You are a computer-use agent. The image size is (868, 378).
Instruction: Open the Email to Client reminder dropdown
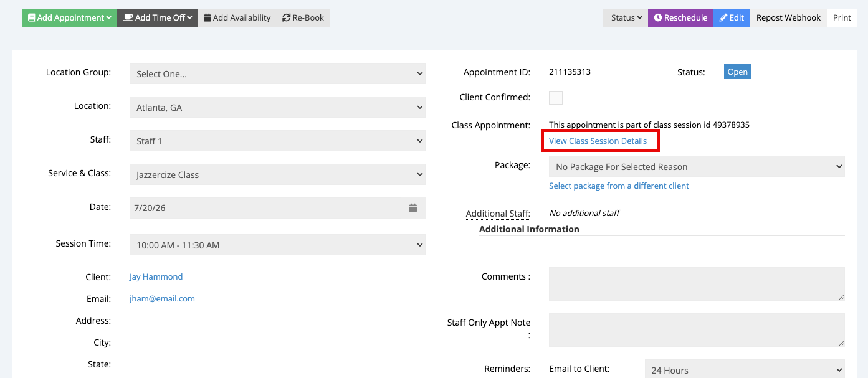point(745,369)
